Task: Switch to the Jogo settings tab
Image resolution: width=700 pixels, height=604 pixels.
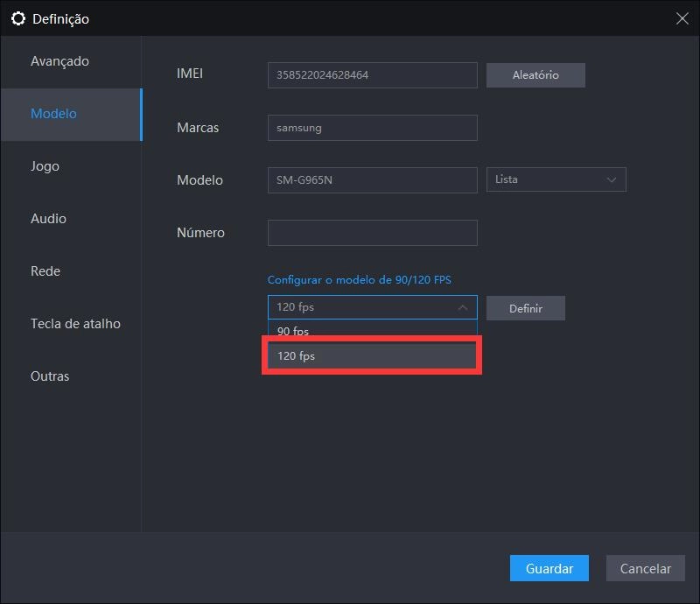Action: pyautogui.click(x=45, y=166)
